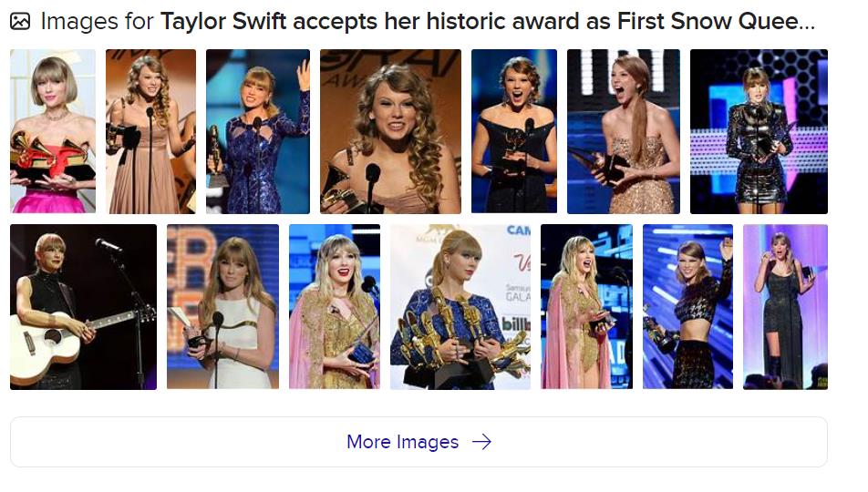
Task: Open thumbnail with pink dress and gramophone trophies
Action: (x=53, y=131)
